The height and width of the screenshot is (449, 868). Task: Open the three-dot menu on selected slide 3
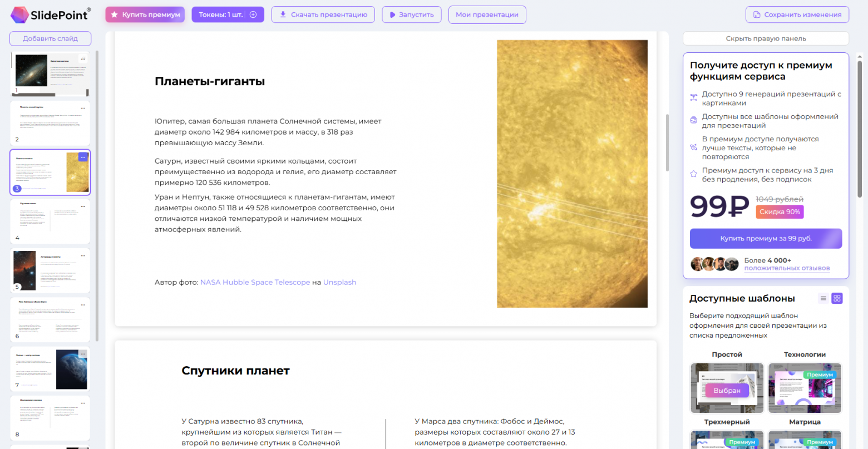(83, 157)
